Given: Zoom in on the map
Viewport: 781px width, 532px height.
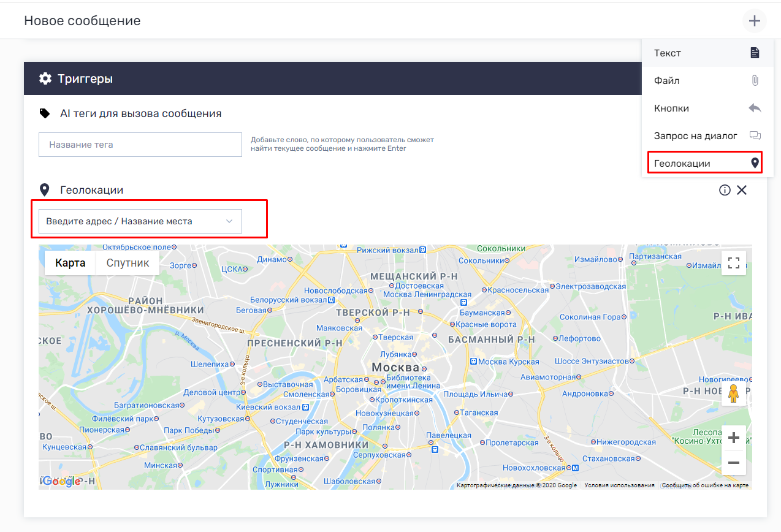Looking at the screenshot, I should coord(734,438).
